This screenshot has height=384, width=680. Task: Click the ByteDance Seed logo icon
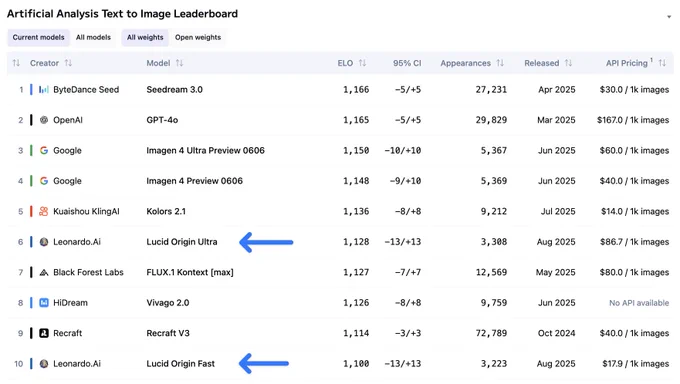[44, 90]
